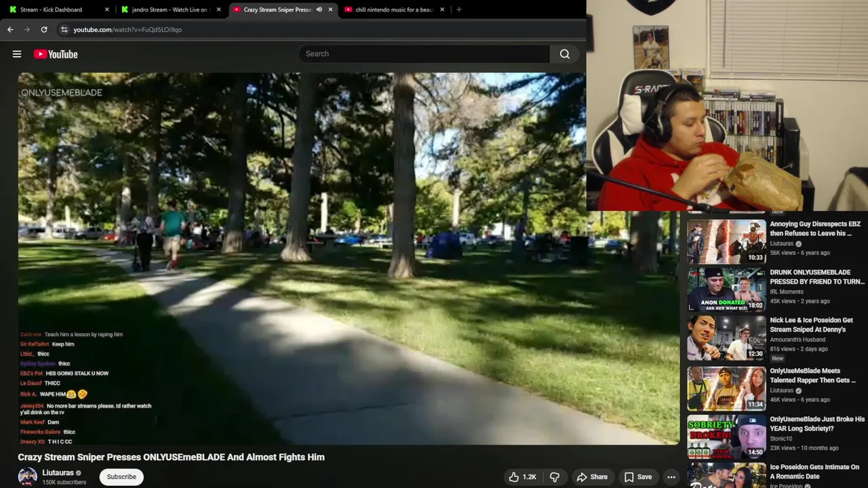This screenshot has height=488, width=868.
Task: Open the SOBRIETY BROKEN video thumbnail
Action: [x=726, y=436]
